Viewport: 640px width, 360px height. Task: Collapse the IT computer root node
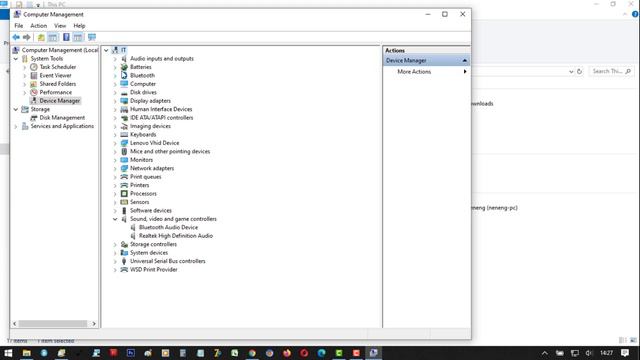point(106,50)
